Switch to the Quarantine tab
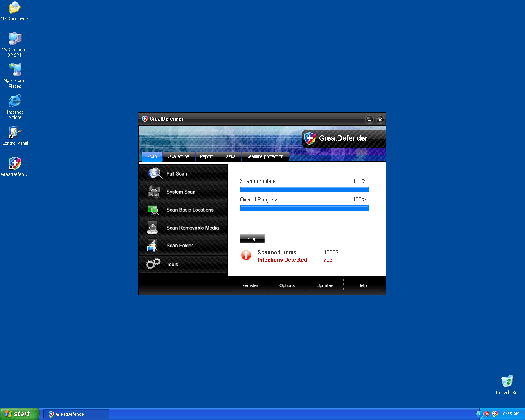525x420 pixels. [x=178, y=156]
